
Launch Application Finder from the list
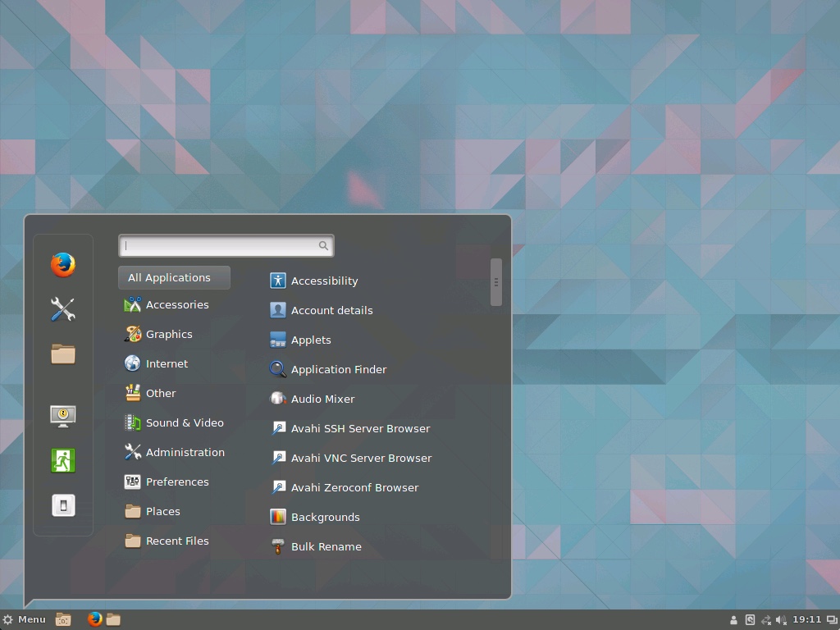pyautogui.click(x=338, y=369)
